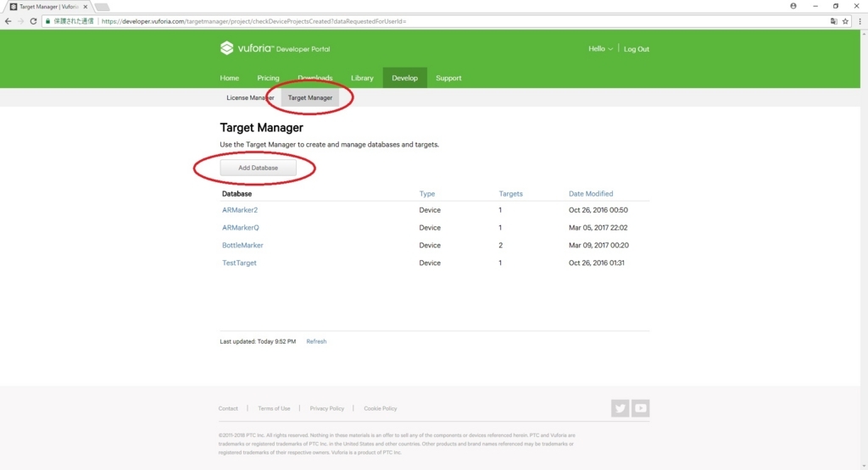Click the Target Manager page heading
The height and width of the screenshot is (470, 868).
coord(261,128)
